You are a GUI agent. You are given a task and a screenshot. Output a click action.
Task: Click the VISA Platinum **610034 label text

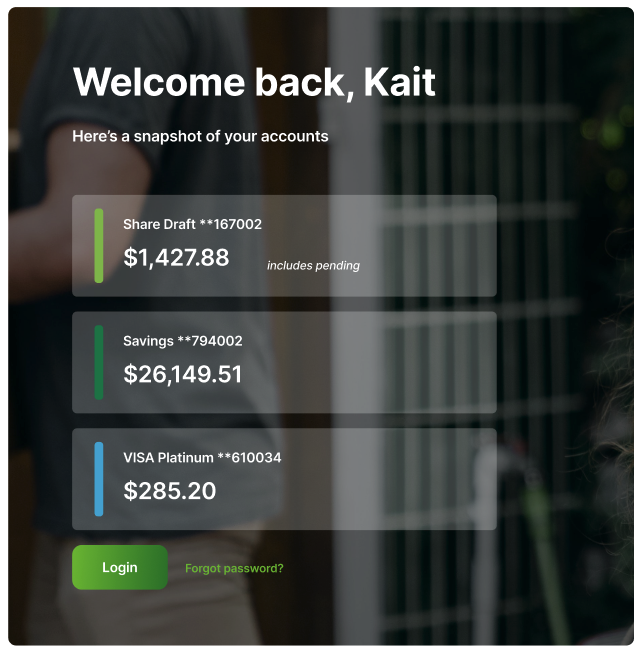(x=202, y=457)
